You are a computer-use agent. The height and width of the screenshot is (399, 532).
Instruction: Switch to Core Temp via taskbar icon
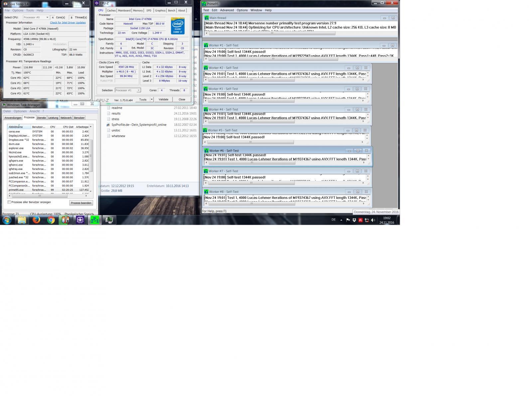(x=65, y=220)
